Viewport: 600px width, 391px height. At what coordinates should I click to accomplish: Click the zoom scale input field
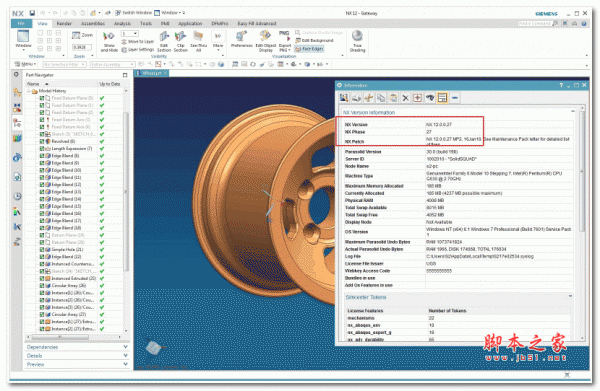pyautogui.click(x=82, y=47)
